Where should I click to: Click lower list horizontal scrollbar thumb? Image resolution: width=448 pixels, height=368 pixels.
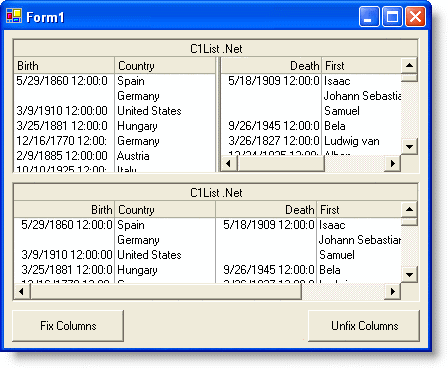pyautogui.click(x=166, y=291)
